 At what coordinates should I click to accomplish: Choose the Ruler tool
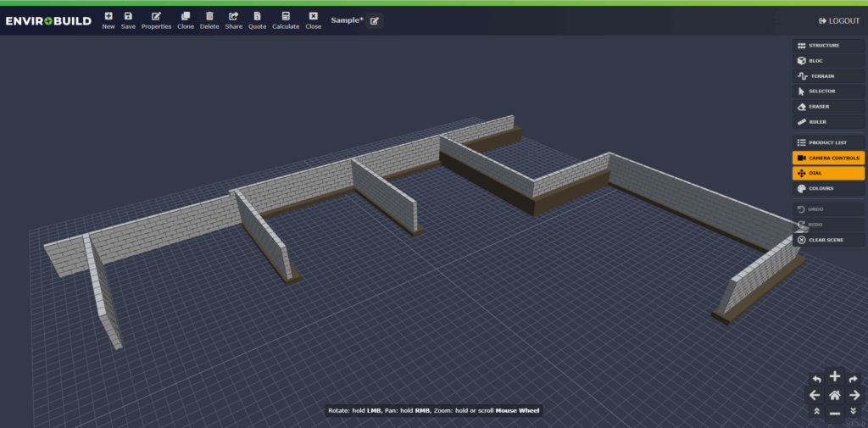828,122
